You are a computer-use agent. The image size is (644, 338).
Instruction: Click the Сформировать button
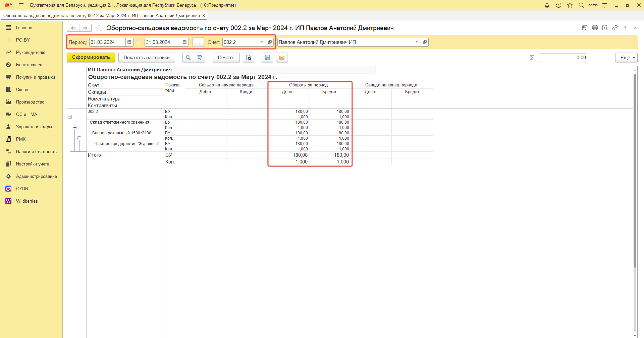pos(91,58)
